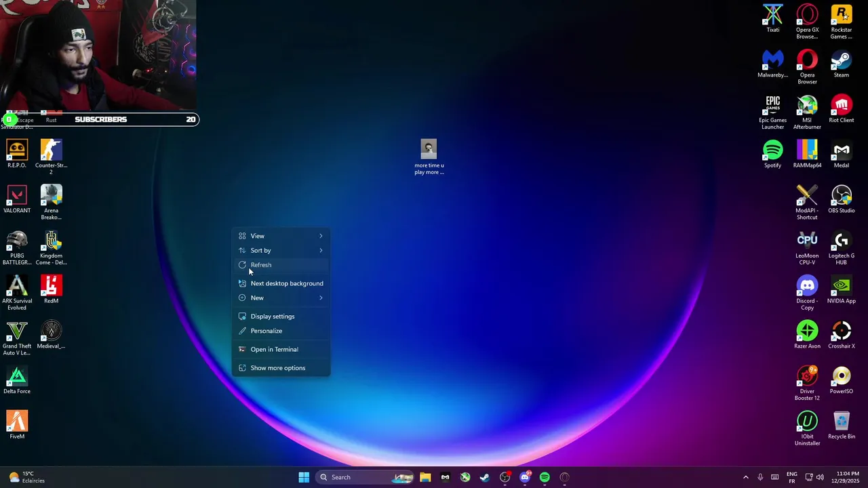Click the Razer Axon icon
868x488 pixels.
point(807,335)
